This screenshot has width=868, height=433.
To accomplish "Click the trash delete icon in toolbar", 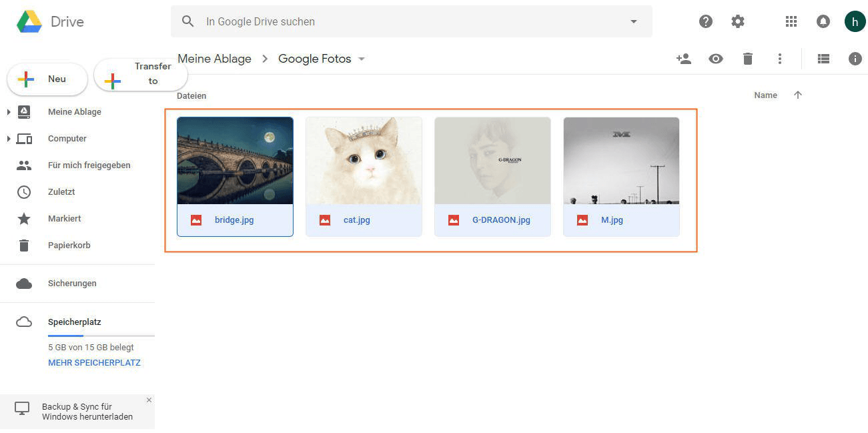I will tap(748, 59).
